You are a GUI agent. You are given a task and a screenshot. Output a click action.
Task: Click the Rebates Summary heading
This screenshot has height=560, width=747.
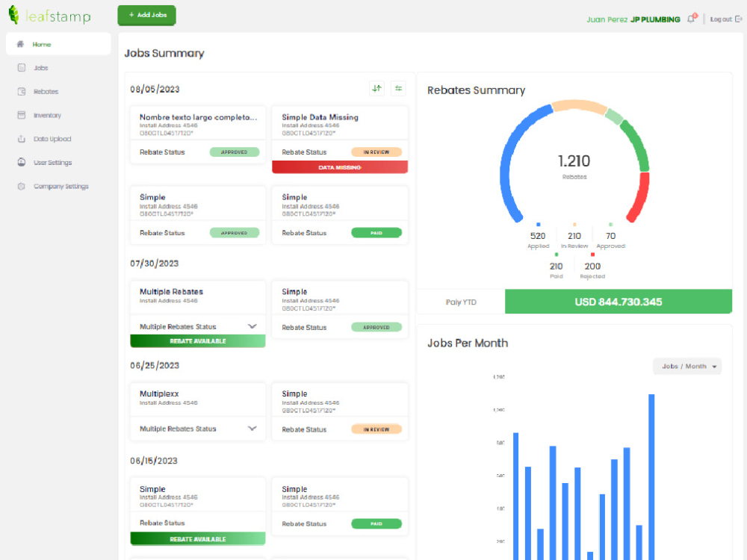click(476, 90)
